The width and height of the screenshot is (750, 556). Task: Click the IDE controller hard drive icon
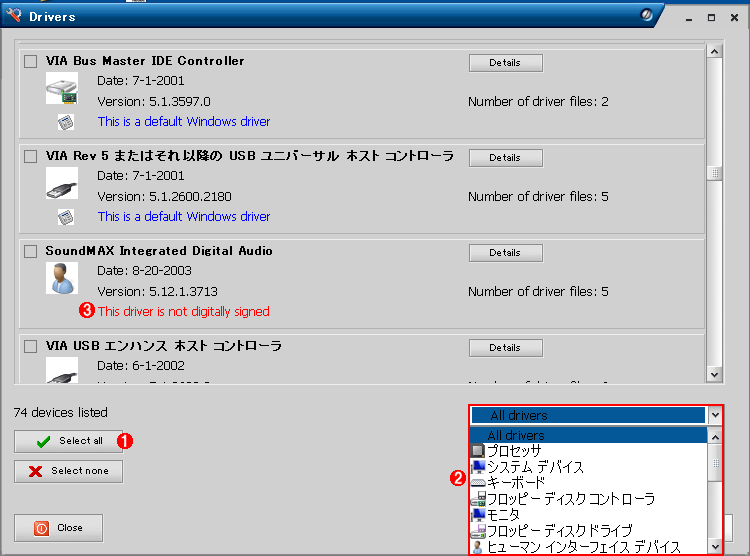pos(62,89)
